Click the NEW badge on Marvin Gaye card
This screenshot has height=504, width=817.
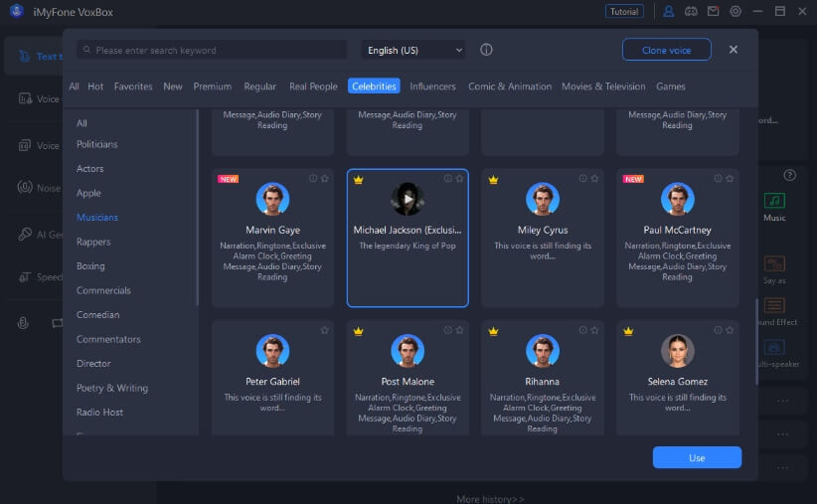pos(229,179)
